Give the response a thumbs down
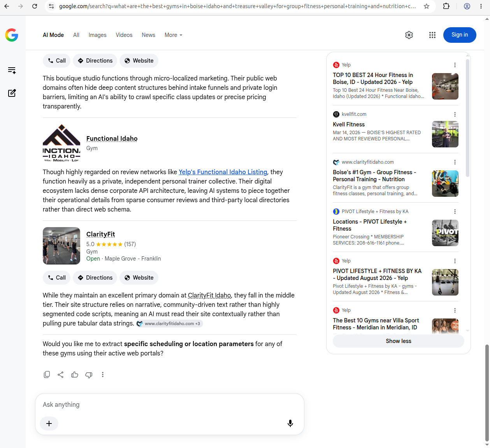Screen dimensions: 490x448 (89, 374)
